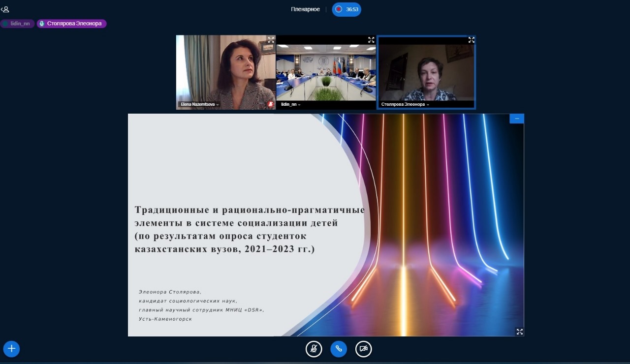Leave audio using the phone button
Screen dimensions: 630x364
[339, 349]
